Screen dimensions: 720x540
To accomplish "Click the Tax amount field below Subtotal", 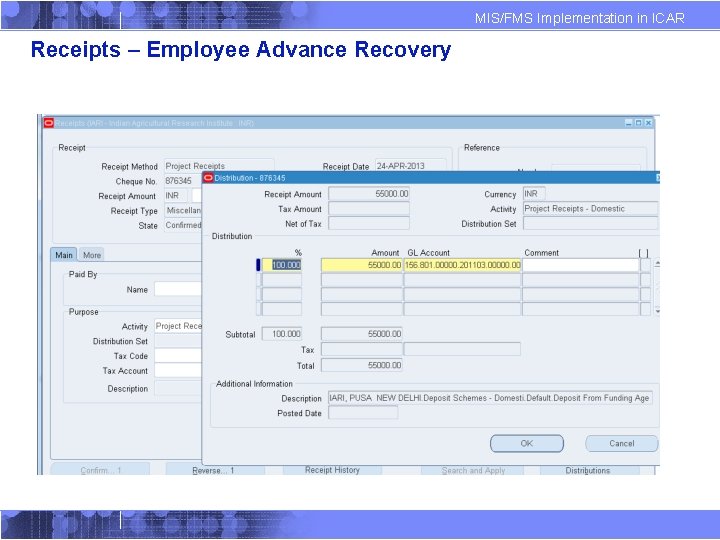I will 362,349.
